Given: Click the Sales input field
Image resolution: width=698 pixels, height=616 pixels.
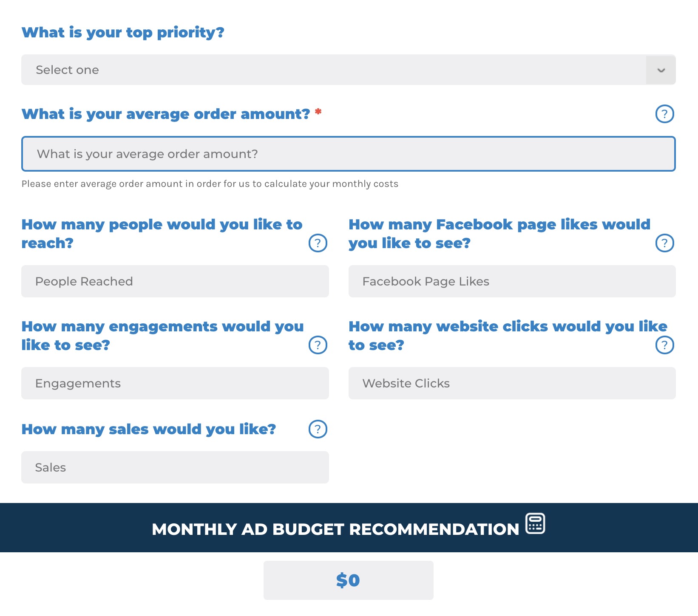Looking at the screenshot, I should click(175, 467).
